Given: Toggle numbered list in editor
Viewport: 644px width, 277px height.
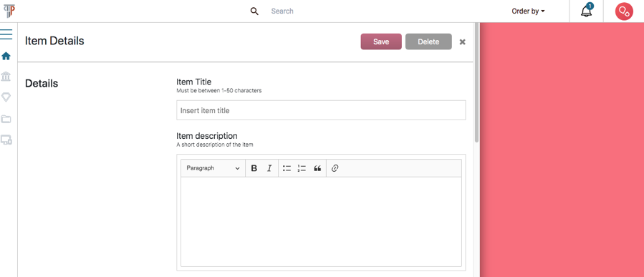Looking at the screenshot, I should pyautogui.click(x=302, y=168).
